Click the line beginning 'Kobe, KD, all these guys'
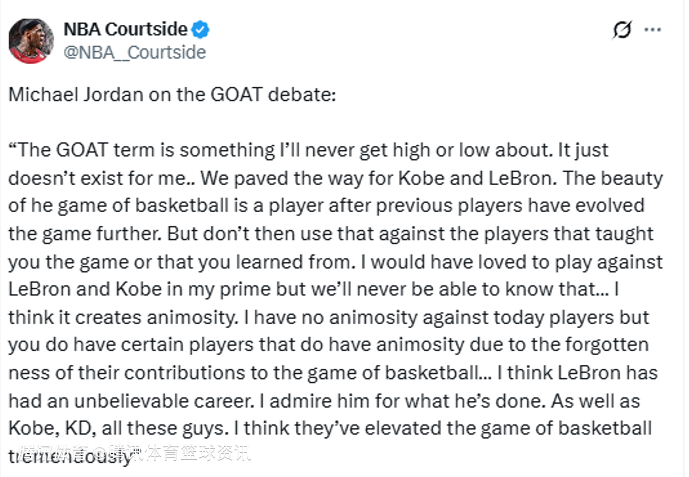689x477 pixels. click(x=330, y=428)
